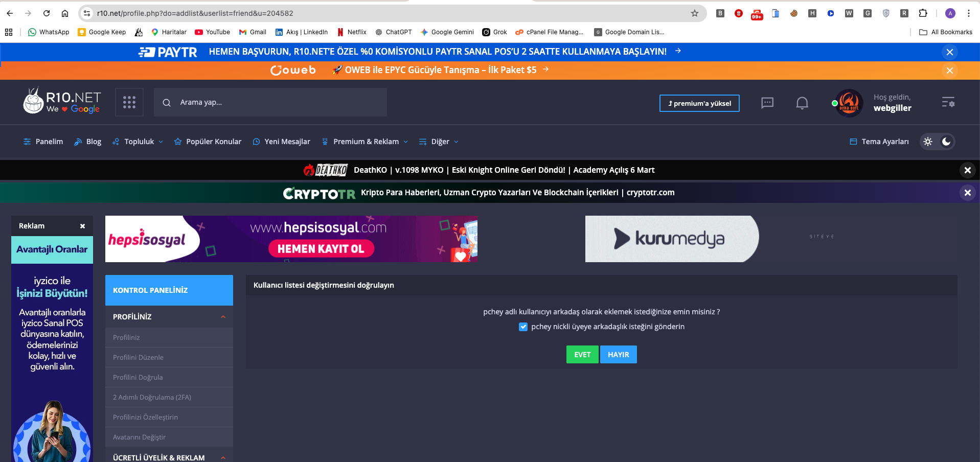Close the Oweb orange banner
The height and width of the screenshot is (462, 980).
[950, 71]
